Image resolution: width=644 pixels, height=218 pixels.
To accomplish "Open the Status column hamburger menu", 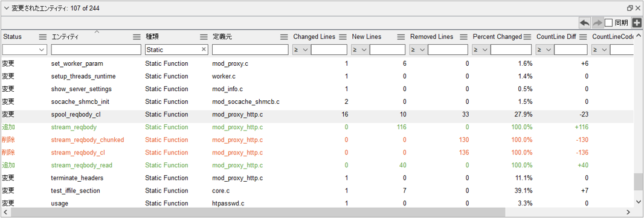I will pyautogui.click(x=43, y=37).
